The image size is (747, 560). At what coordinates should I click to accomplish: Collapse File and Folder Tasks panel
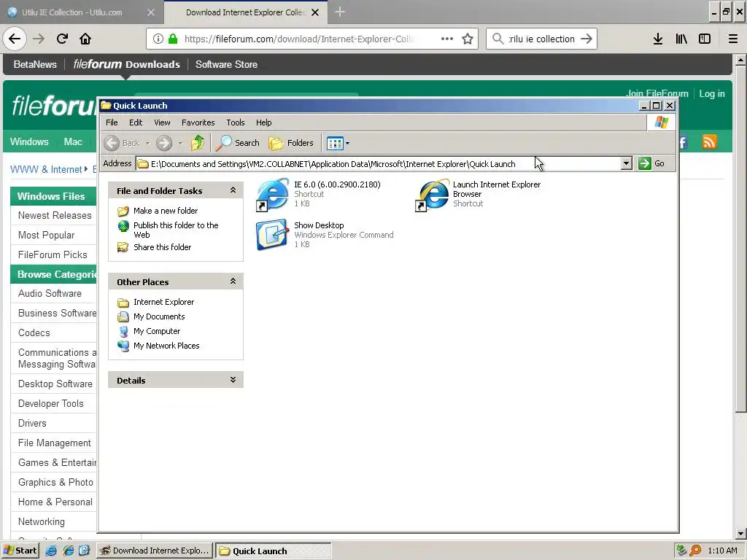(x=233, y=190)
